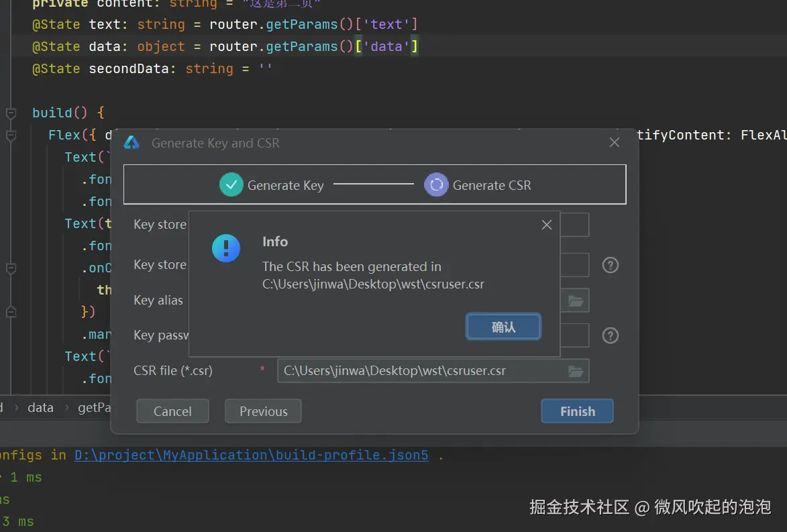
Task: Toggle fold marker beside .onClick line
Action: 11,268
